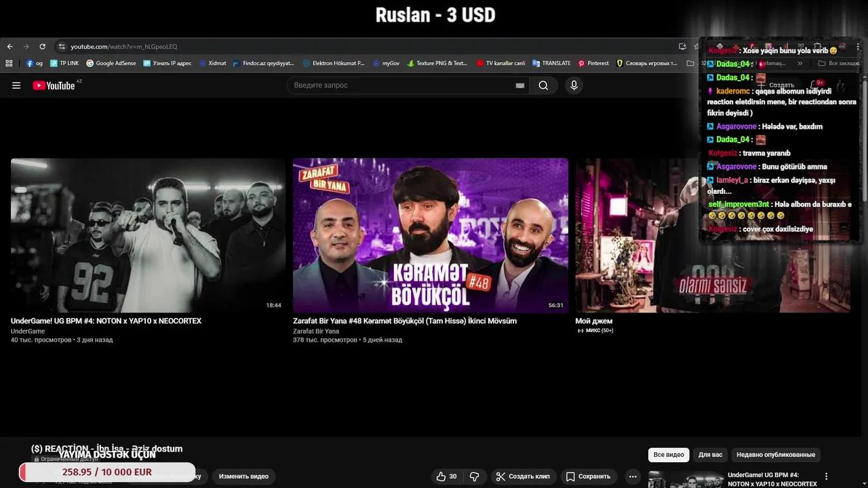868x488 pixels.
Task: Open UnderGame UG BPM #4 video thumbnail
Action: click(x=148, y=235)
